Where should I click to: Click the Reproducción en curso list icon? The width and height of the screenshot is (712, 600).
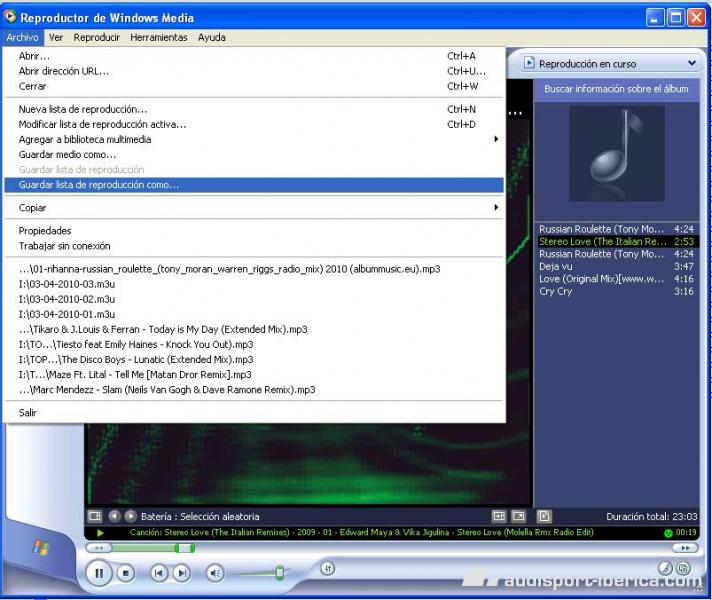pos(529,63)
